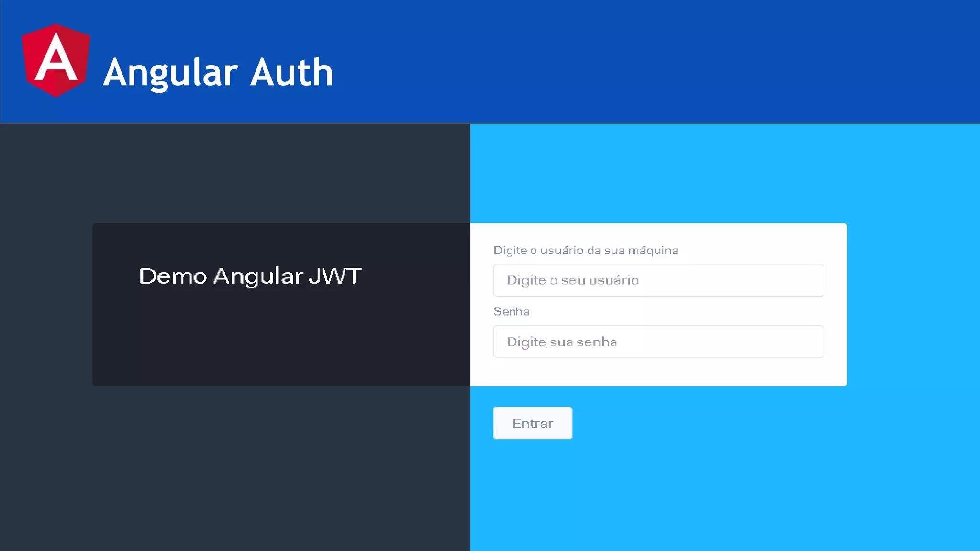Click the Entrar button
Screen dimensions: 980x551
533,423
